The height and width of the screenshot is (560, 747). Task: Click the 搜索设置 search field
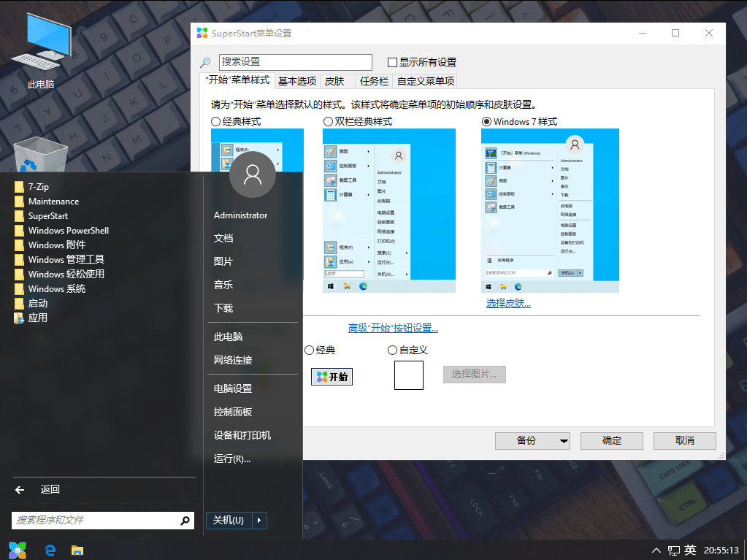296,62
